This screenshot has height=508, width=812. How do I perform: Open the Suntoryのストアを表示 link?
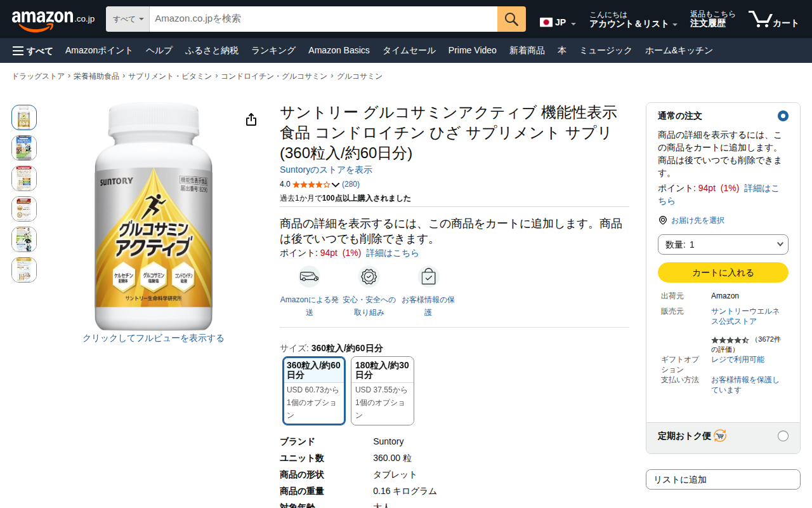click(326, 170)
